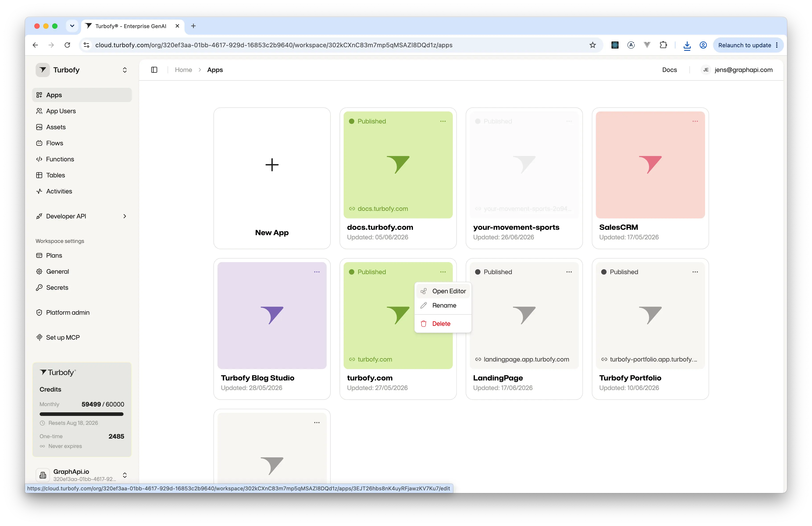View site information icon in address bar

click(87, 45)
